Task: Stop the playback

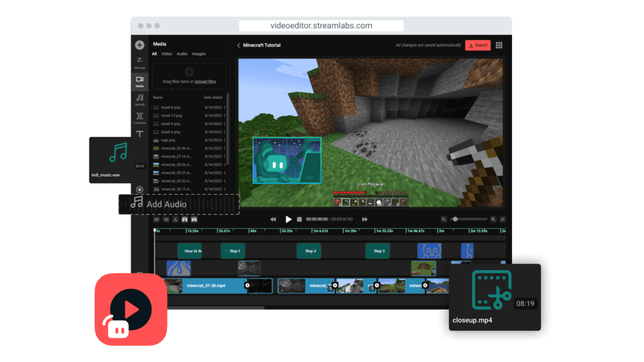Action: tap(299, 219)
